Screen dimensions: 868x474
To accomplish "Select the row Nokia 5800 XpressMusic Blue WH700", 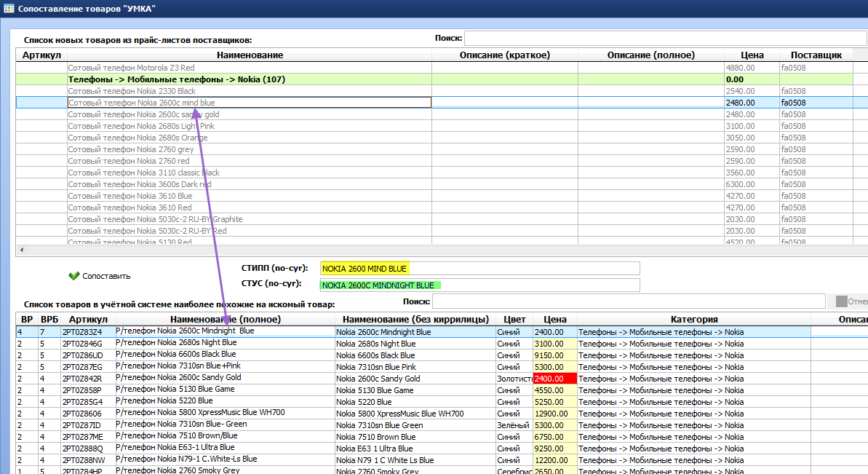I will click(x=442, y=413).
